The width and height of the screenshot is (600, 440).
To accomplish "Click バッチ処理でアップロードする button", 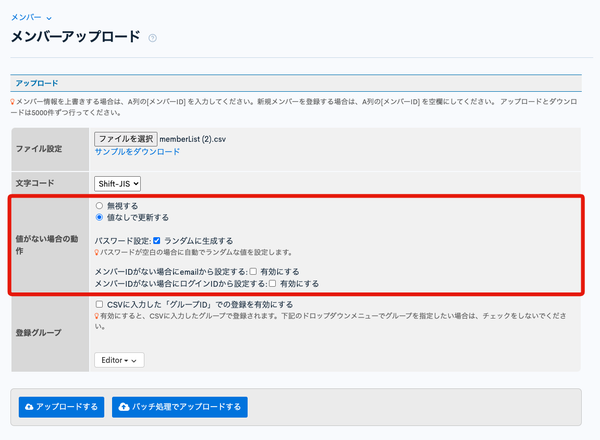I will (x=179, y=407).
